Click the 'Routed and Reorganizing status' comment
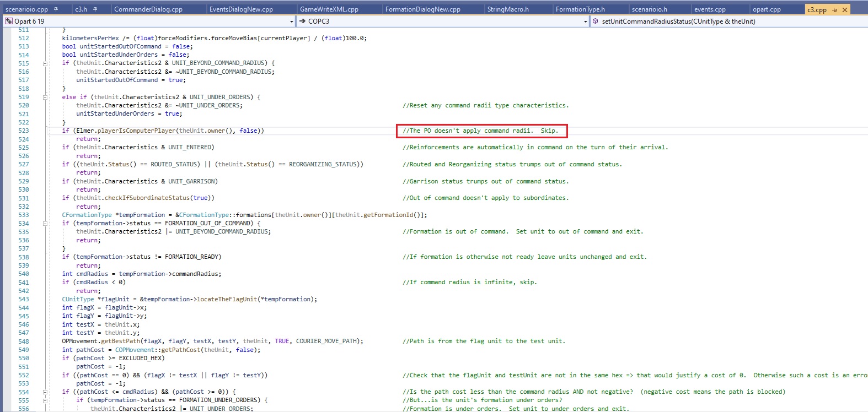This screenshot has height=412, width=868. (x=512, y=164)
